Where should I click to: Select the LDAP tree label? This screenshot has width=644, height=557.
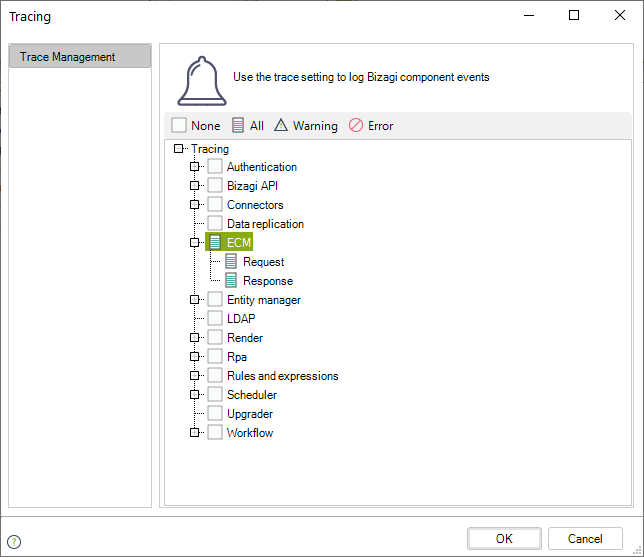(241, 318)
